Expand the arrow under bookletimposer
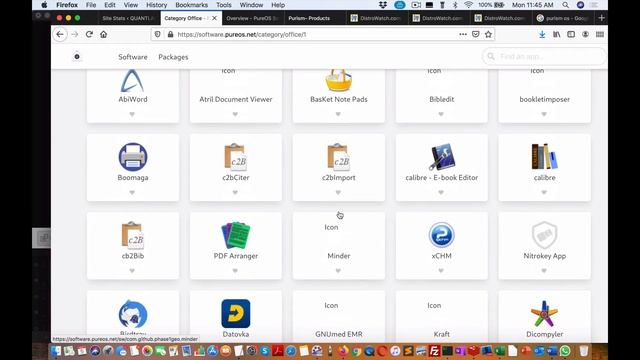The height and width of the screenshot is (360, 640). pos(544,114)
